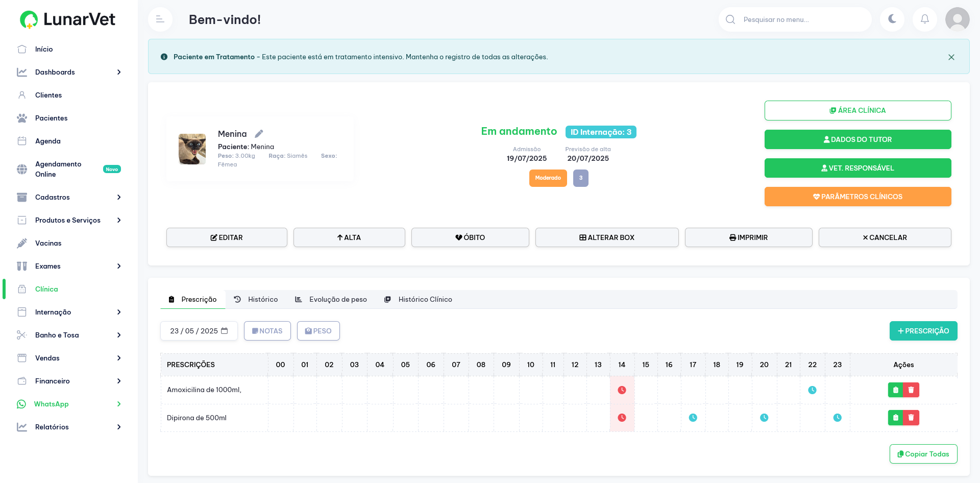Open the notifications bell

(925, 19)
